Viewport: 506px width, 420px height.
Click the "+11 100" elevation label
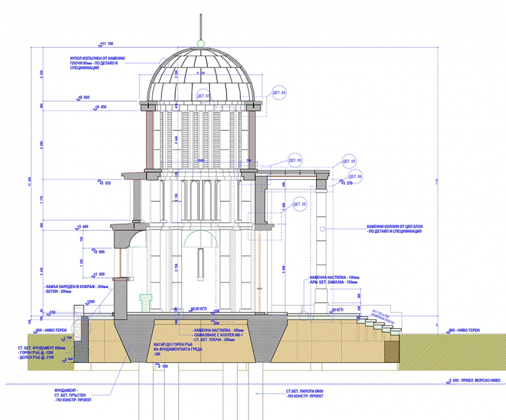106,43
